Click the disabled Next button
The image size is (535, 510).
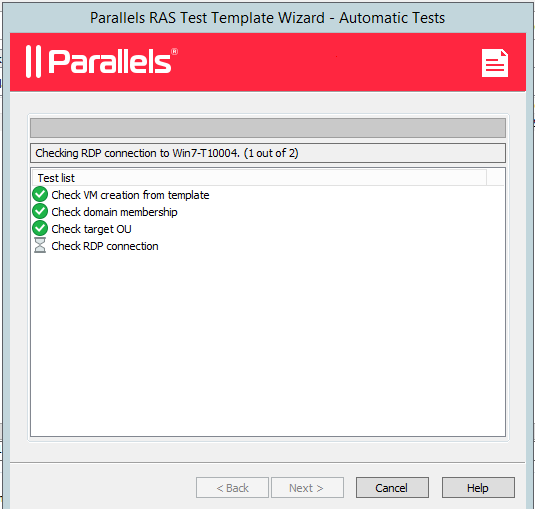pos(307,488)
